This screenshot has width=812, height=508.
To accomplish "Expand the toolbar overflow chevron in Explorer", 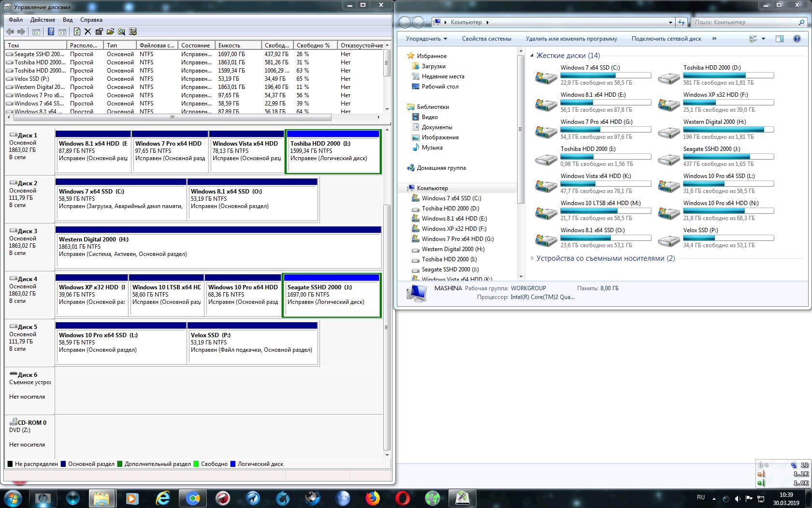I will (714, 39).
